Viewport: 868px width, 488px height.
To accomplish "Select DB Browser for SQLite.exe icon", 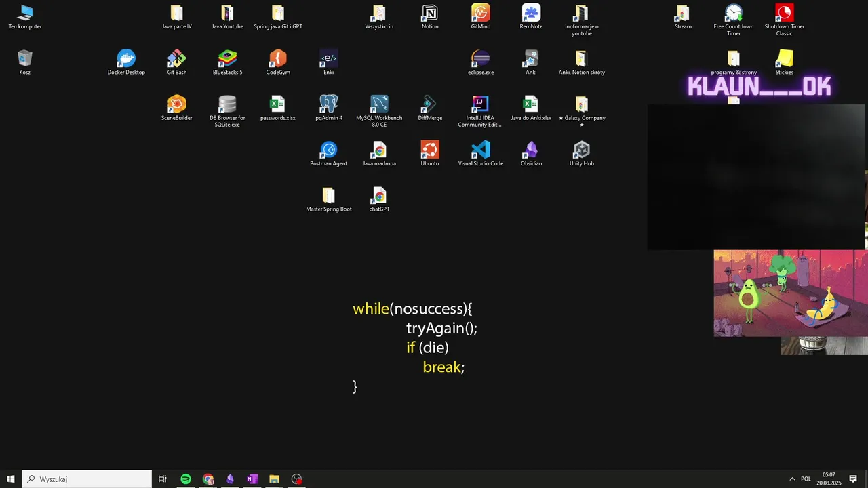I will tap(227, 111).
